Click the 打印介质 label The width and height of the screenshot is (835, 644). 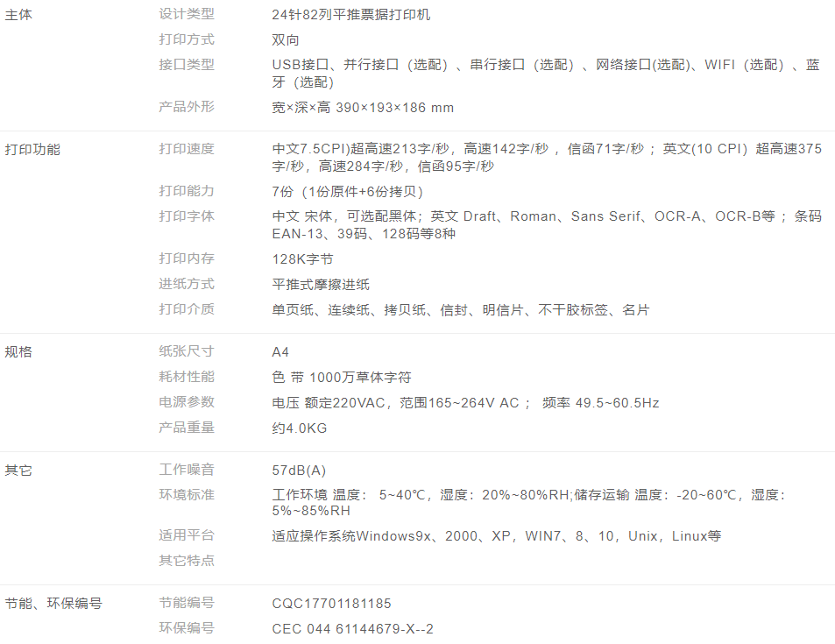[x=186, y=309]
